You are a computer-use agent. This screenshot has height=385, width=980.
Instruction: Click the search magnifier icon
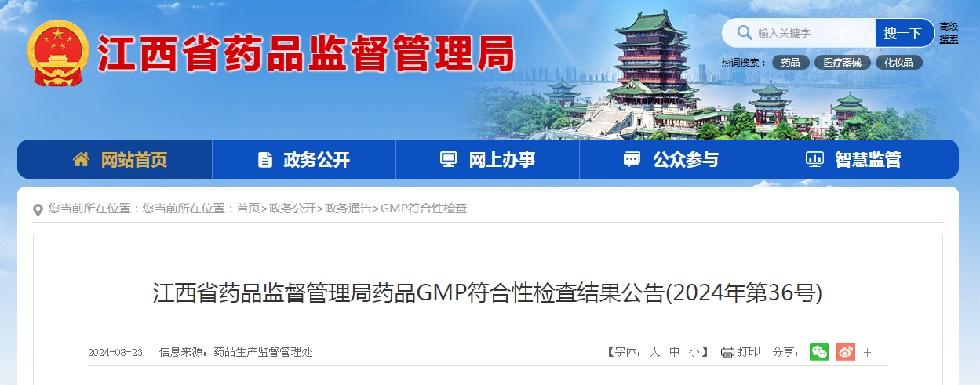[x=742, y=33]
